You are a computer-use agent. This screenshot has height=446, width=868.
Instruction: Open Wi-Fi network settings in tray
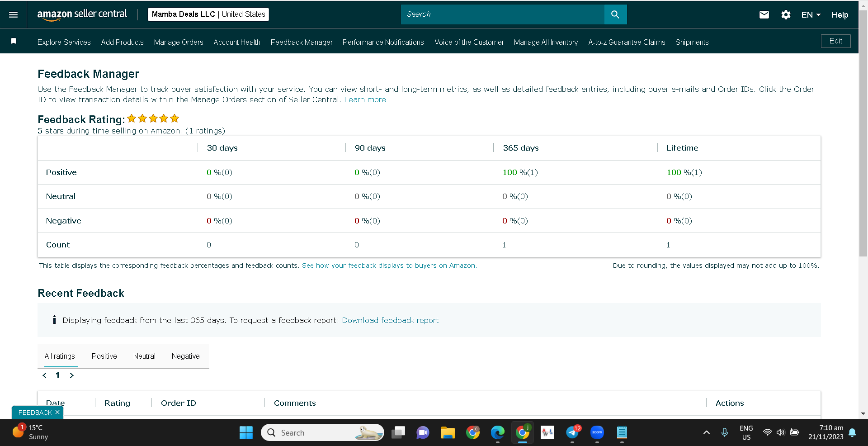pos(767,432)
